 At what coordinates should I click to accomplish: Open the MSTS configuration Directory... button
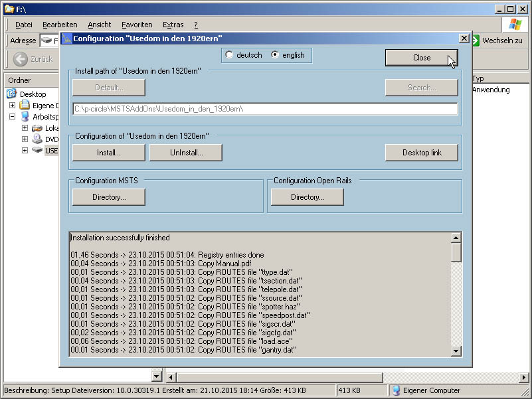(x=109, y=197)
